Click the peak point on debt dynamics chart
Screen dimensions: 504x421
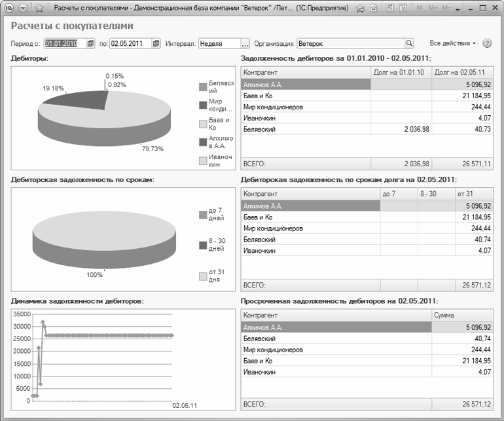(43, 321)
